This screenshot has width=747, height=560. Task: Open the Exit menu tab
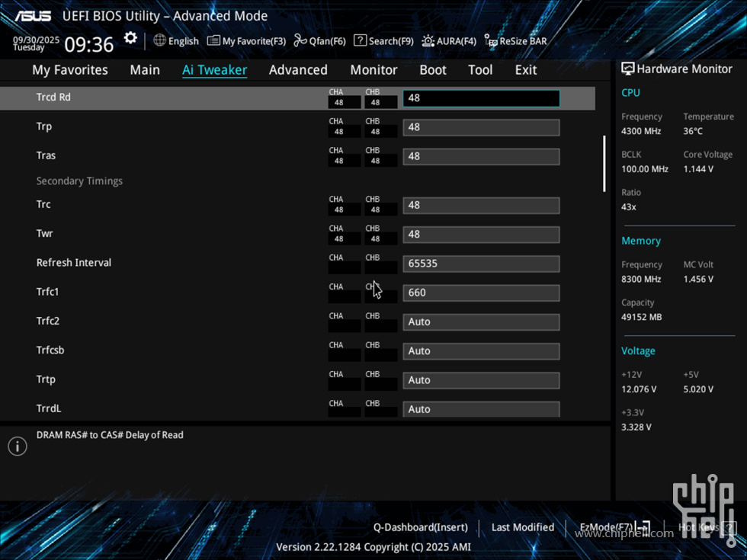point(526,70)
